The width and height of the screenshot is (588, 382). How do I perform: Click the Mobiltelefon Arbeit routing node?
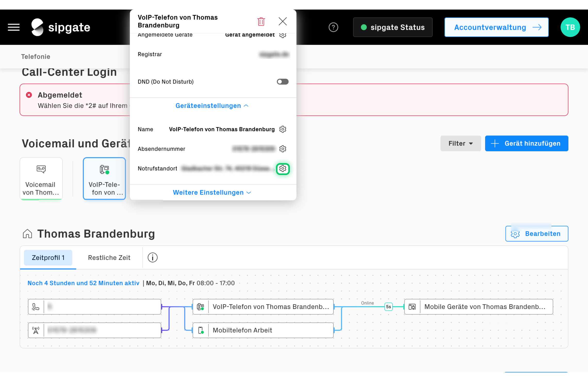(x=263, y=330)
